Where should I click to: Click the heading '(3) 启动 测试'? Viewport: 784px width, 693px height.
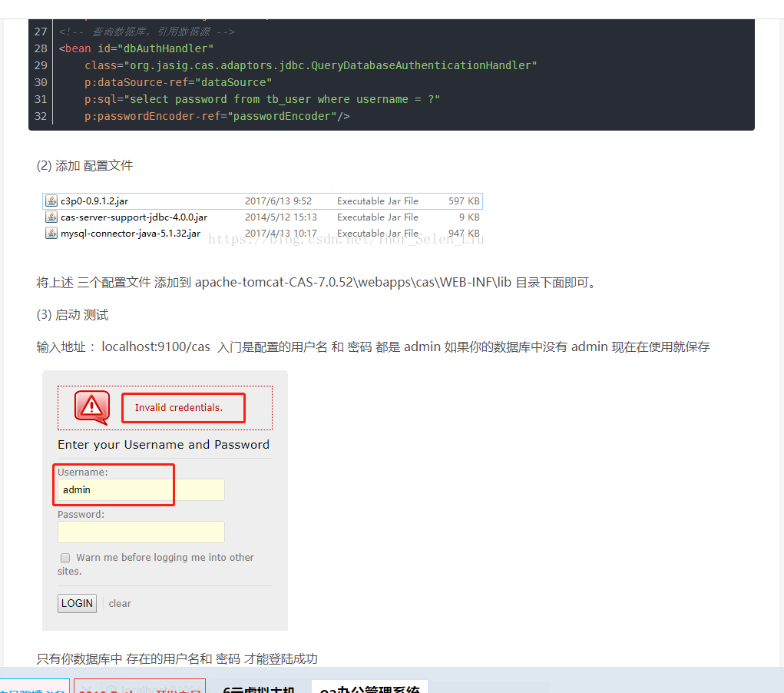[72, 315]
